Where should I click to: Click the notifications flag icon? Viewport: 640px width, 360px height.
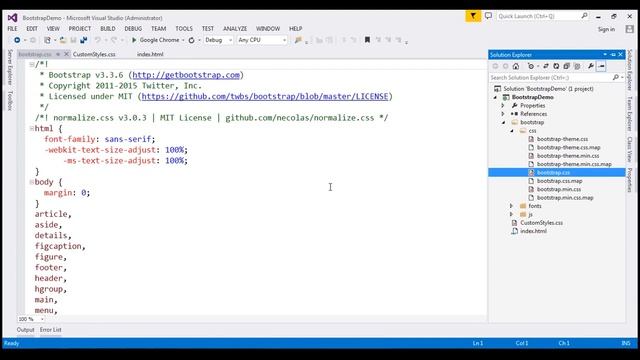point(473,16)
